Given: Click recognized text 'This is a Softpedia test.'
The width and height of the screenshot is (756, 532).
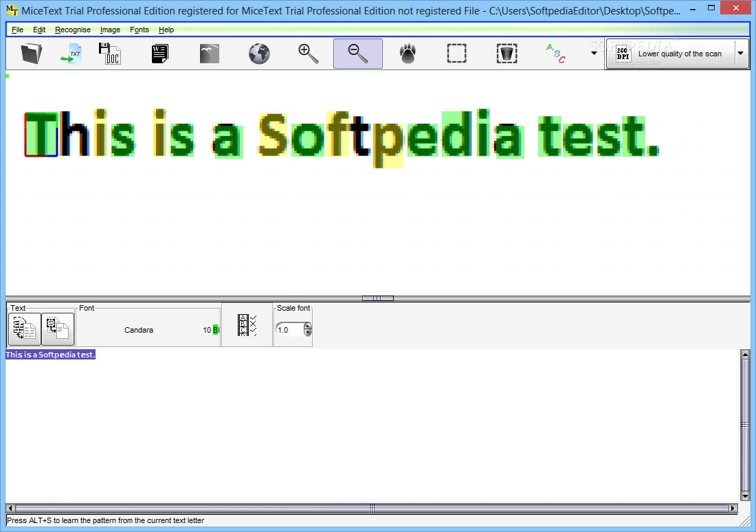Looking at the screenshot, I should [51, 355].
